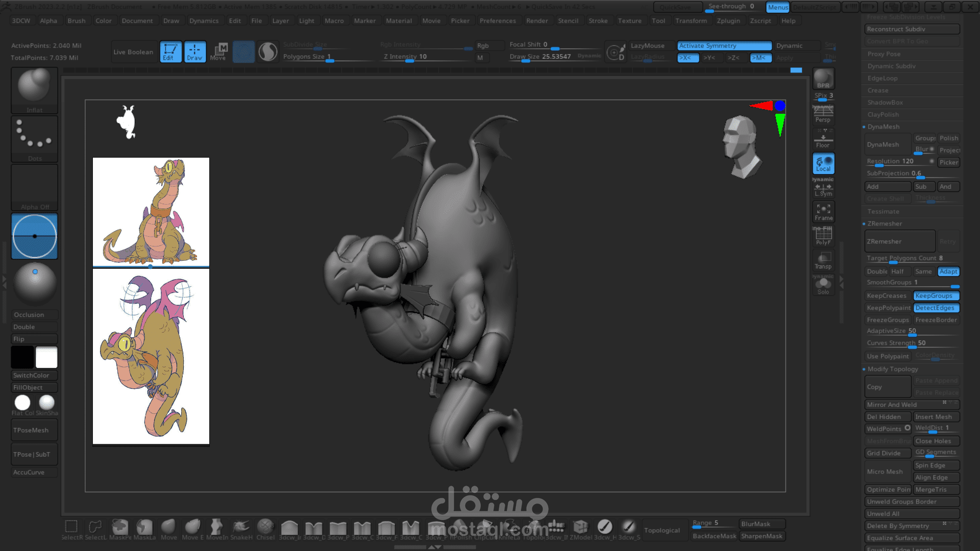Open the Zplugin menu

pos(728,21)
